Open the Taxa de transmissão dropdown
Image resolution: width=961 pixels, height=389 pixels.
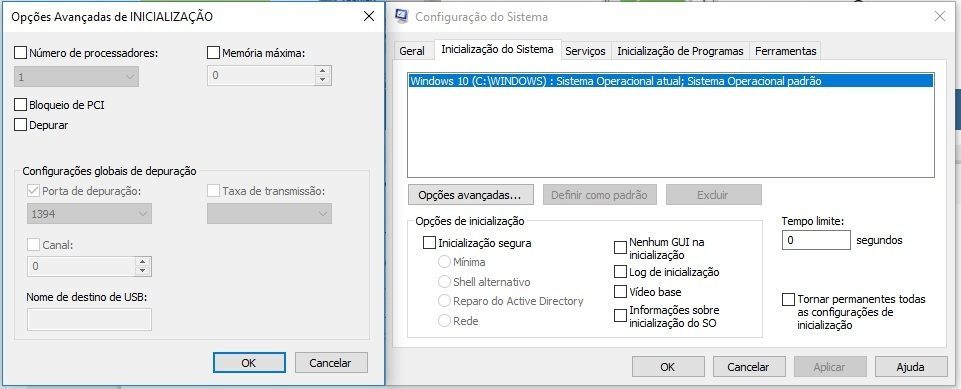pos(270,213)
